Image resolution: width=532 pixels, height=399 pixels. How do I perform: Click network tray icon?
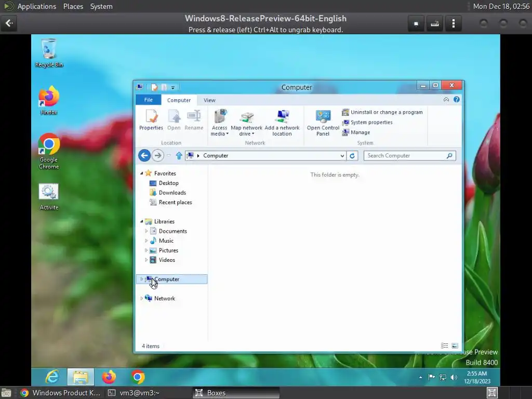pos(443,377)
